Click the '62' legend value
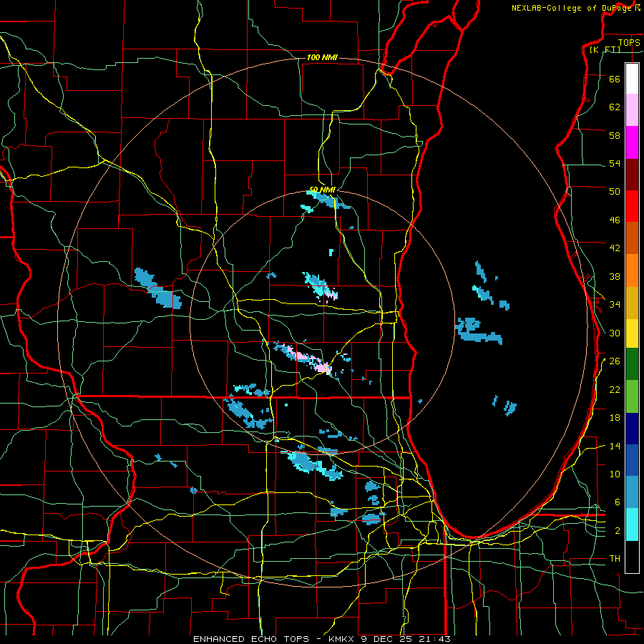644x644 pixels. (x=615, y=107)
